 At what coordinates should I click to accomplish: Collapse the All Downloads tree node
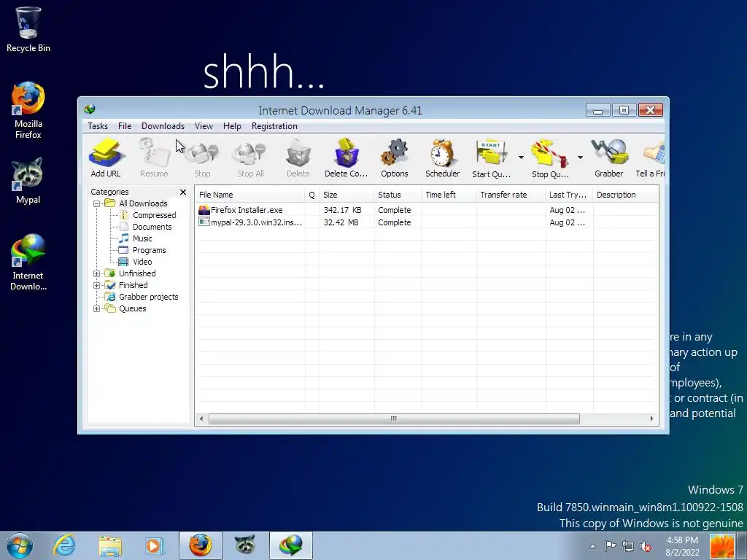point(97,204)
